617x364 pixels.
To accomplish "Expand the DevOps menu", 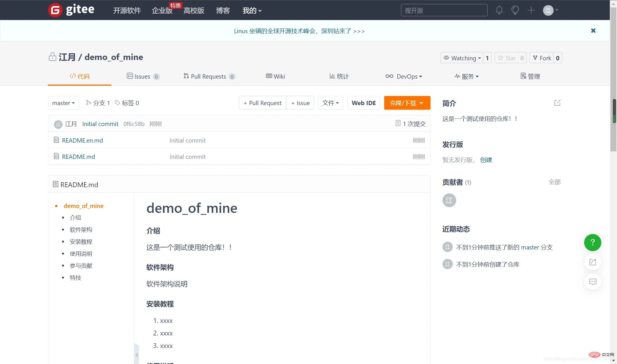I will click(404, 76).
